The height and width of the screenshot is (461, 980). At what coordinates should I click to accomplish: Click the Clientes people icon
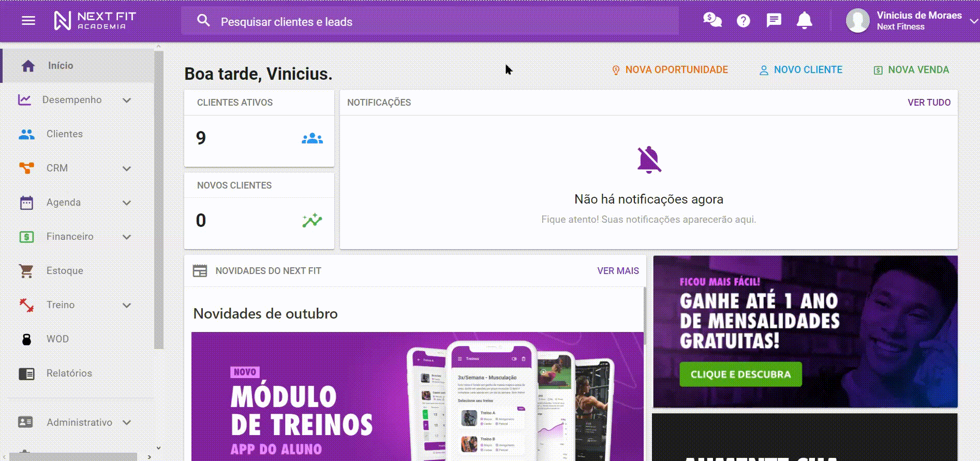[x=26, y=134]
